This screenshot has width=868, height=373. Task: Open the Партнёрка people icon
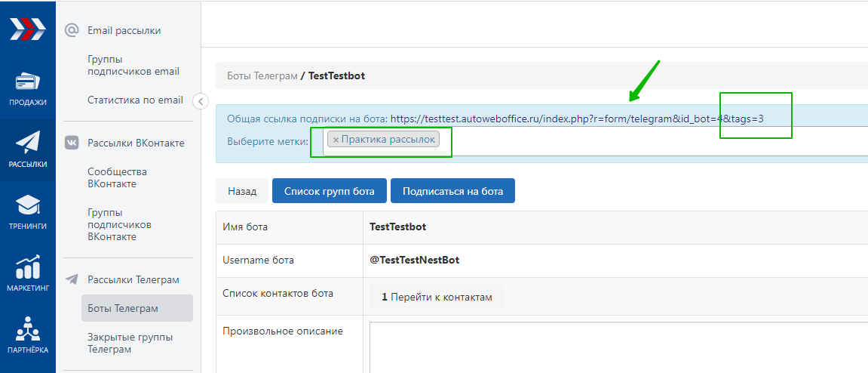click(x=28, y=329)
